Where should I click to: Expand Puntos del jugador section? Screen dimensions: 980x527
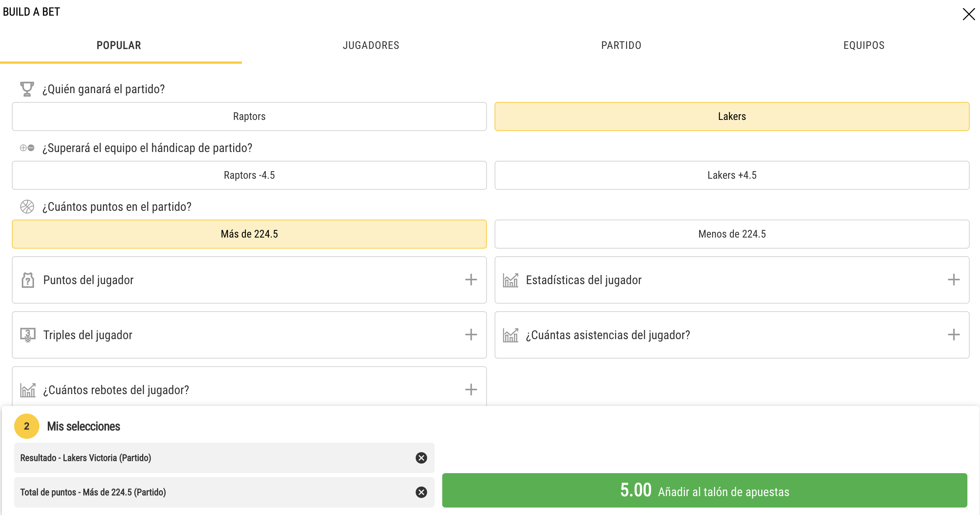click(x=249, y=280)
